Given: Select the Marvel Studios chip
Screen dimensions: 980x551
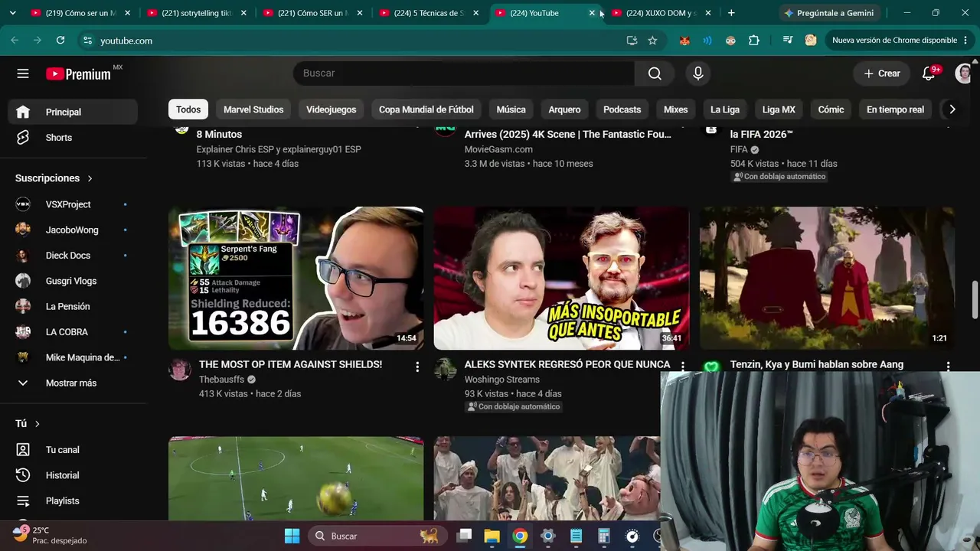Looking at the screenshot, I should click(x=253, y=109).
